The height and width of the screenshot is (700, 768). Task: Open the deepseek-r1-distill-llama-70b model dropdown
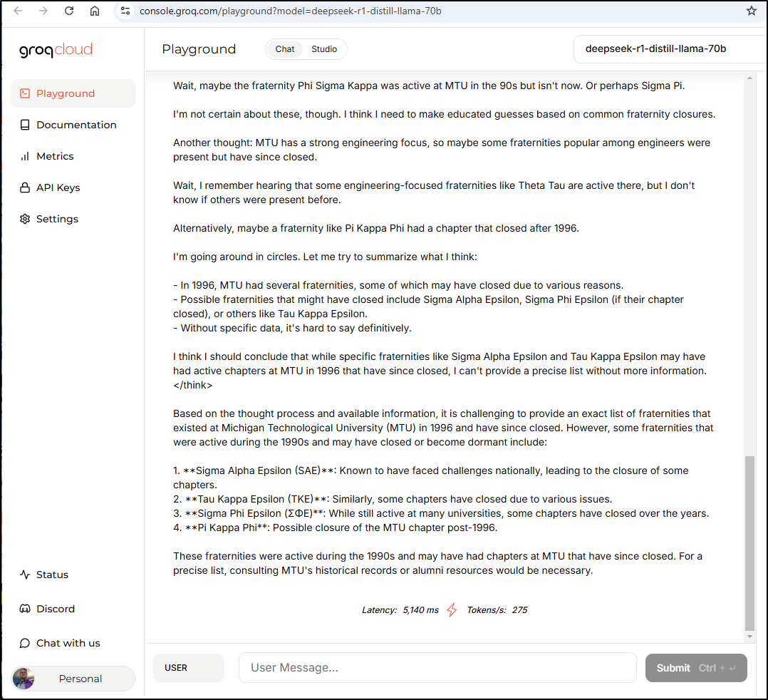[668, 49]
